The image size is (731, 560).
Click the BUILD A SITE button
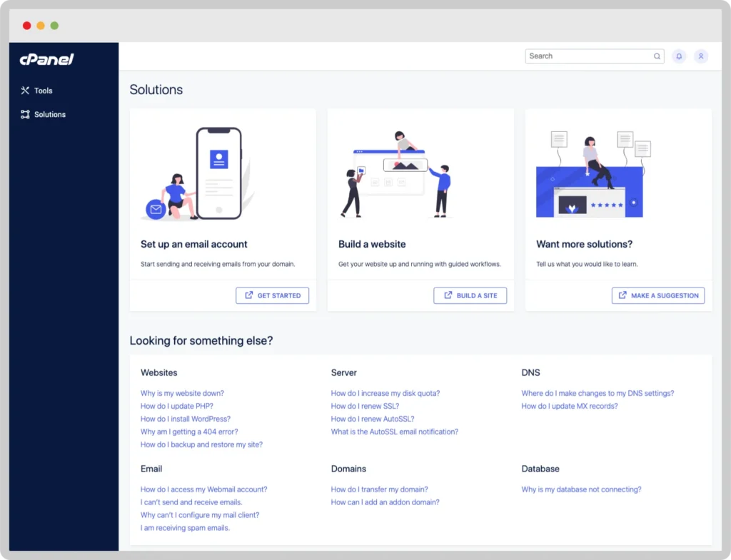coord(470,295)
